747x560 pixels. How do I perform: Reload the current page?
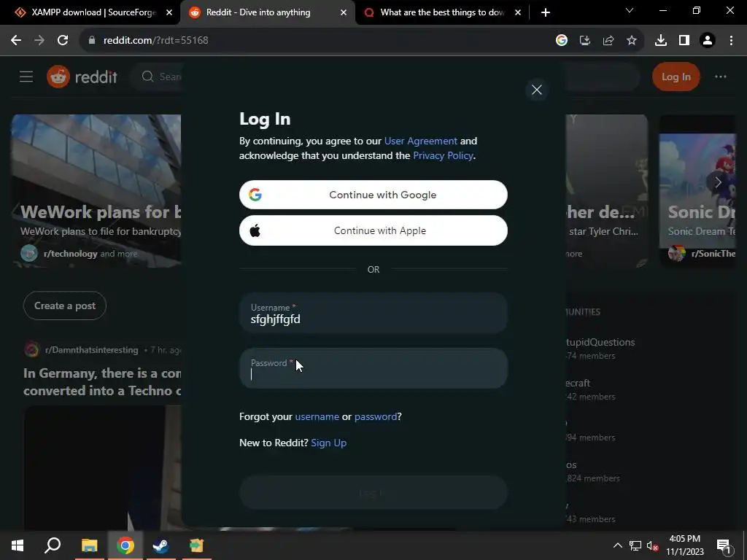[63, 41]
